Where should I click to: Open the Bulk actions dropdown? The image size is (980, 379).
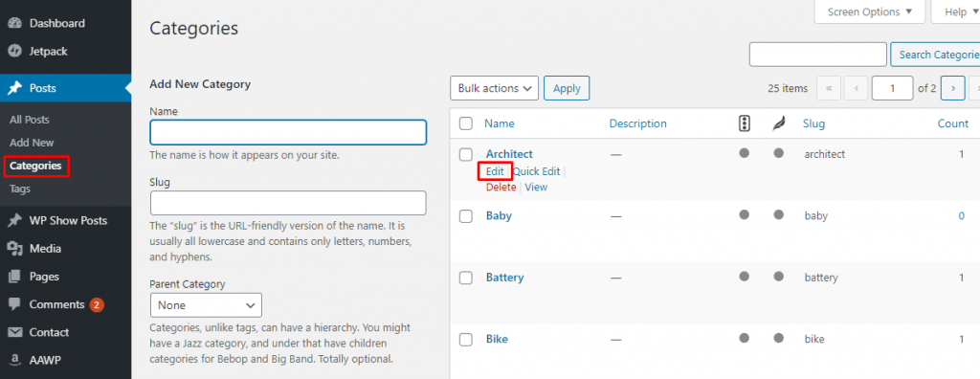(x=495, y=88)
